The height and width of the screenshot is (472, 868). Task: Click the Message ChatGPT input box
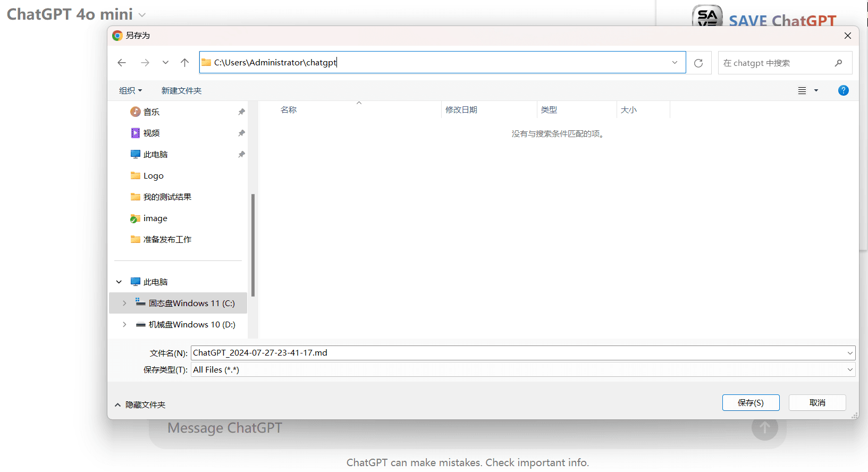point(225,428)
